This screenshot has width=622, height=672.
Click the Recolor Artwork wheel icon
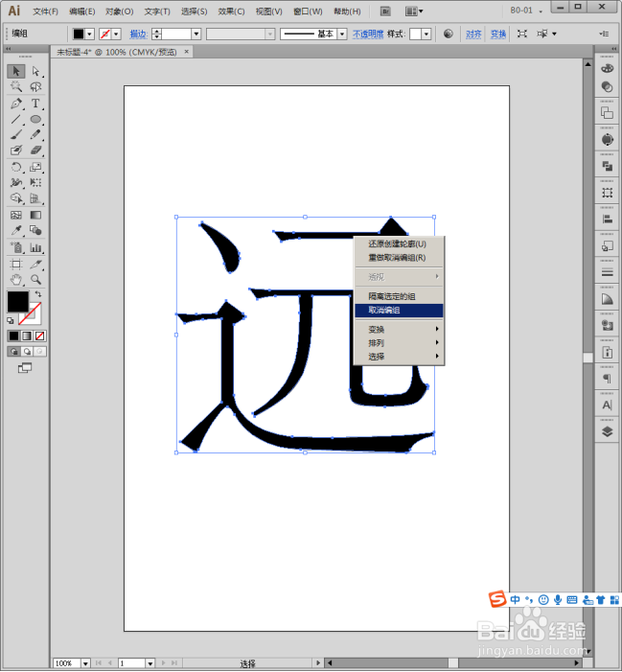coord(449,34)
